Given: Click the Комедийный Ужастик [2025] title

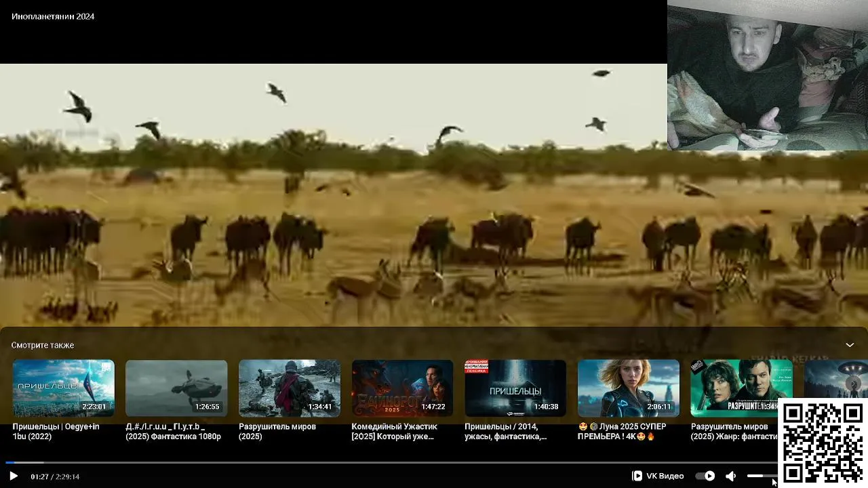Looking at the screenshot, I should point(394,431).
